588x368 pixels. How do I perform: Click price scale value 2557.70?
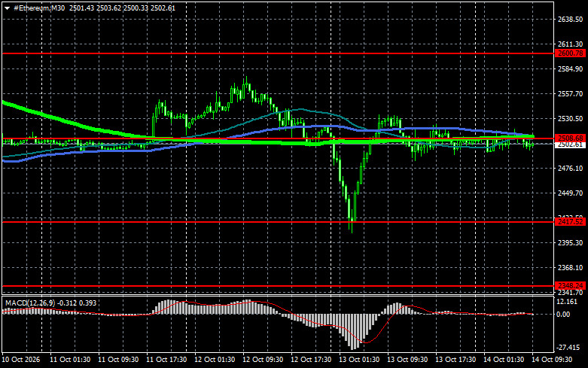pyautogui.click(x=571, y=93)
